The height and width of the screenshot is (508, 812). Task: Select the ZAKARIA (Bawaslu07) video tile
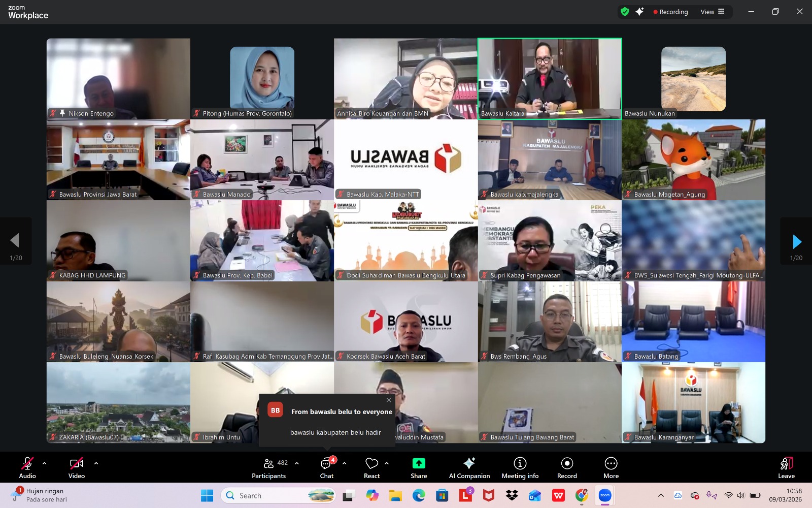(118, 402)
